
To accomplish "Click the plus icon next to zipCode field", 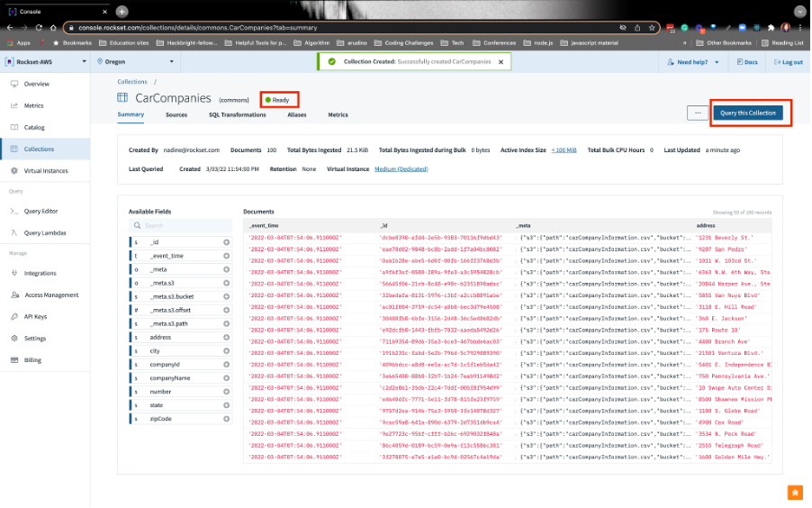I will tap(226, 420).
